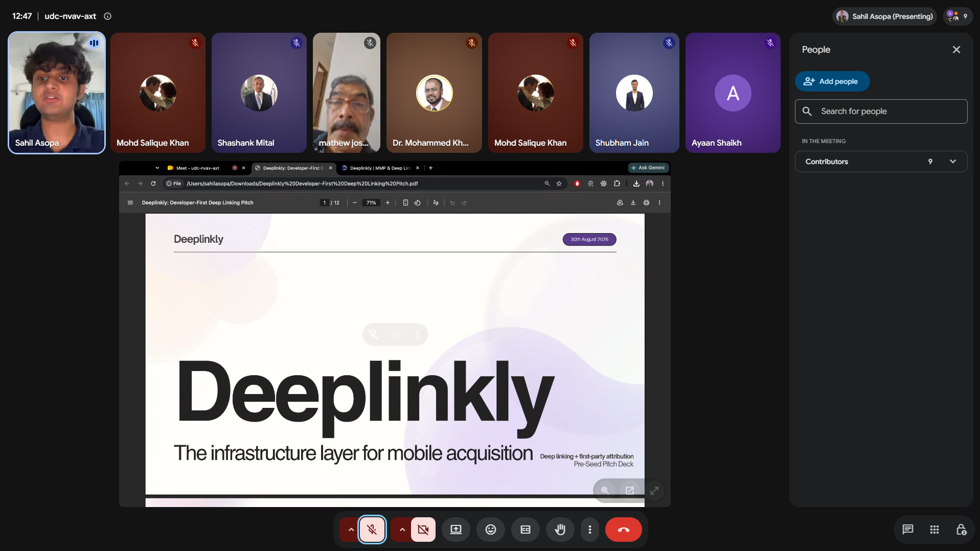Screen dimensions: 980x551
Task: Click Sahil Asopa (Presenting) chip
Action: tap(884, 16)
